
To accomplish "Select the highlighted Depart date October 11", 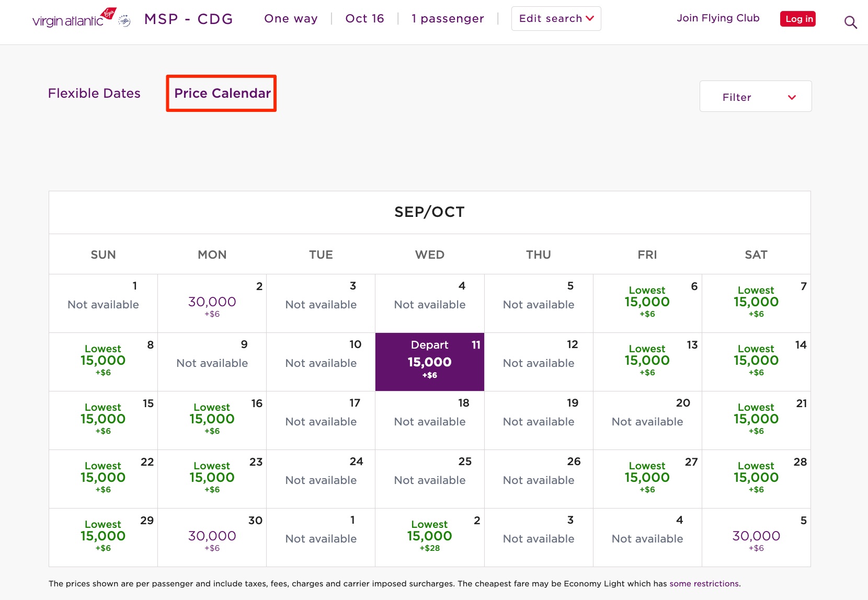I will 429,362.
